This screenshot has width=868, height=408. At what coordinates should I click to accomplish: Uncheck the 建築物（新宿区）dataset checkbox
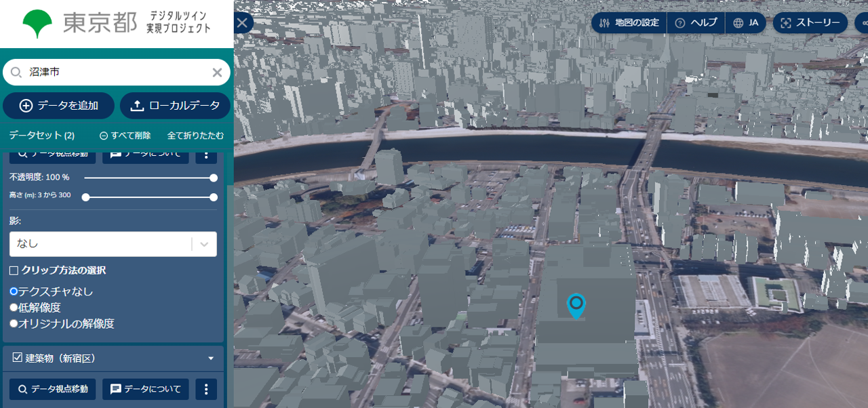[x=18, y=358]
